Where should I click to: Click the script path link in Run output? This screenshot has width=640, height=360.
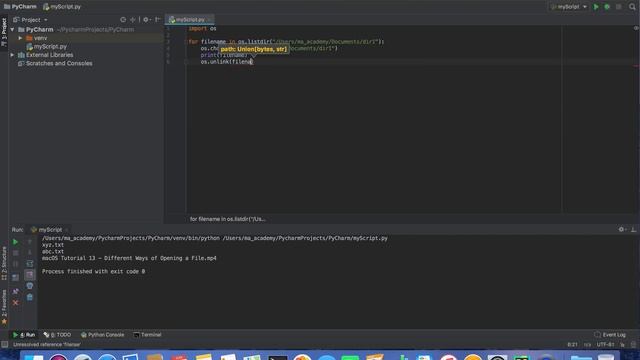pos(305,238)
